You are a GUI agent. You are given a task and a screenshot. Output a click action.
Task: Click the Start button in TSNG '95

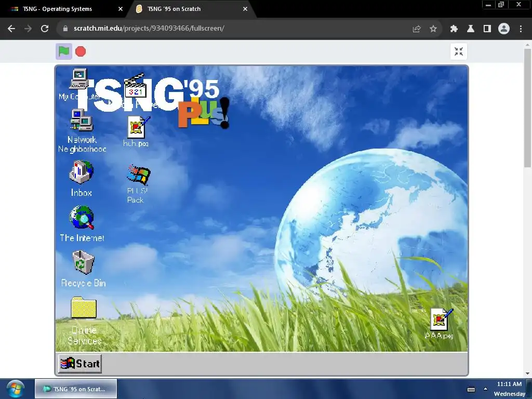(80, 363)
